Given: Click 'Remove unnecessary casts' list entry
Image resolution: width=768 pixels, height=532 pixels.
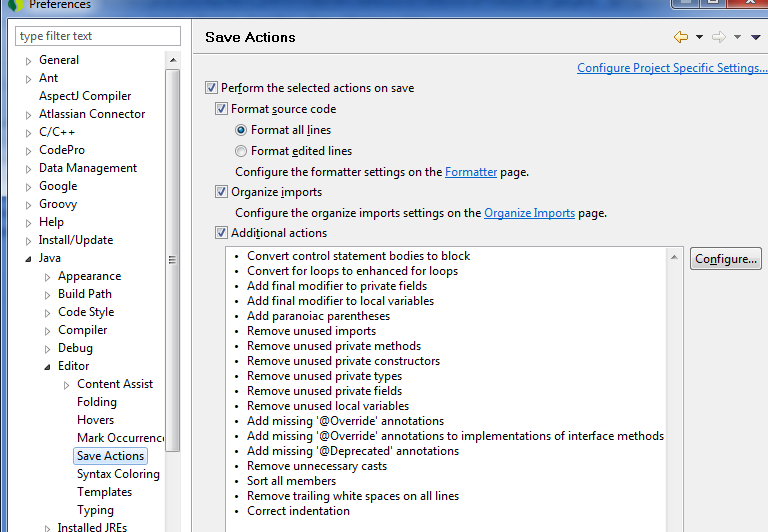Looking at the screenshot, I should [317, 466].
